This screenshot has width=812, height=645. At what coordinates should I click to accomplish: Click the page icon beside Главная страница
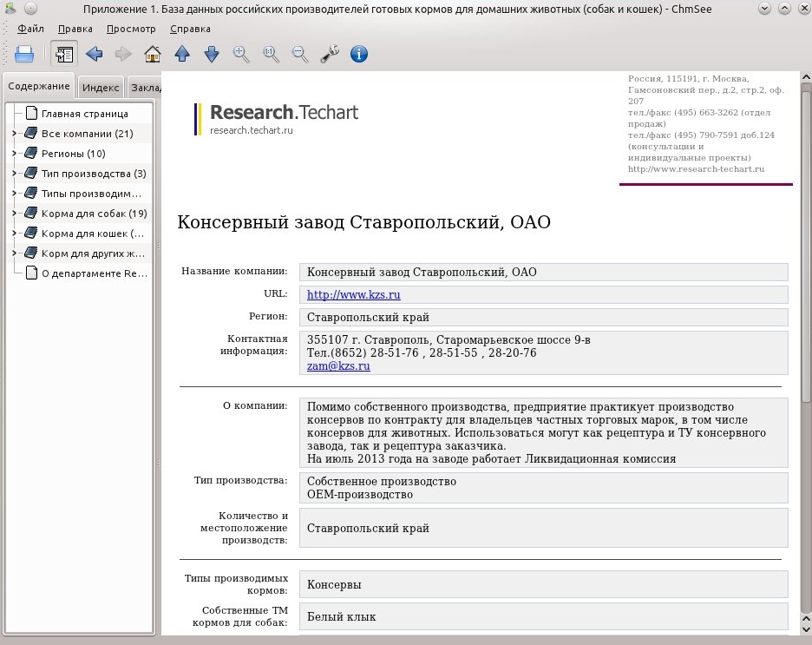[31, 114]
